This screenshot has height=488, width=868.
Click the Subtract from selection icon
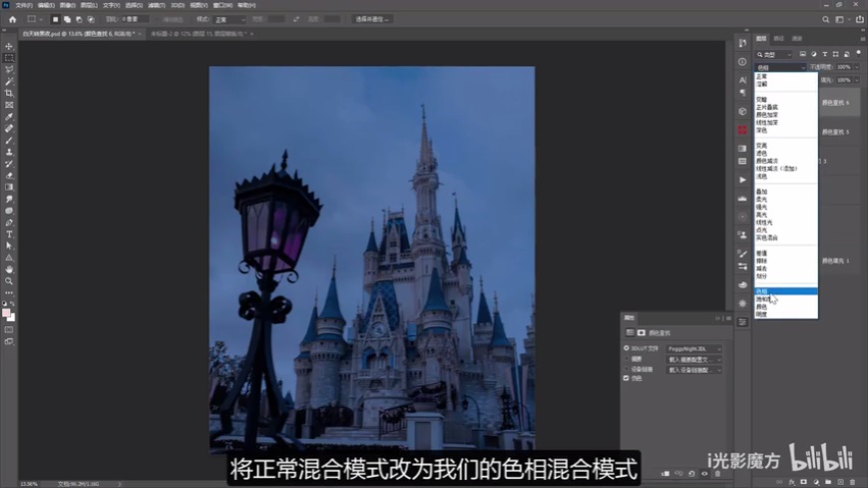pos(79,19)
